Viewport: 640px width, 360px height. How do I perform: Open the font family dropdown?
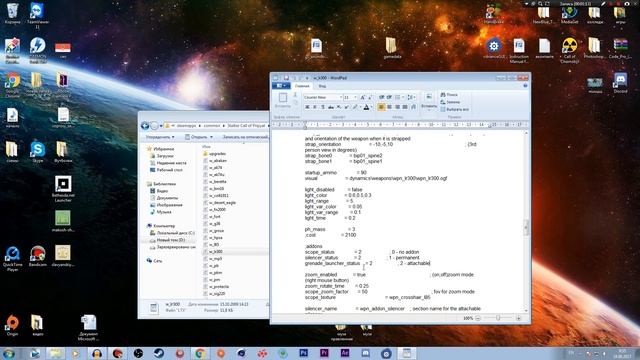pos(341,98)
